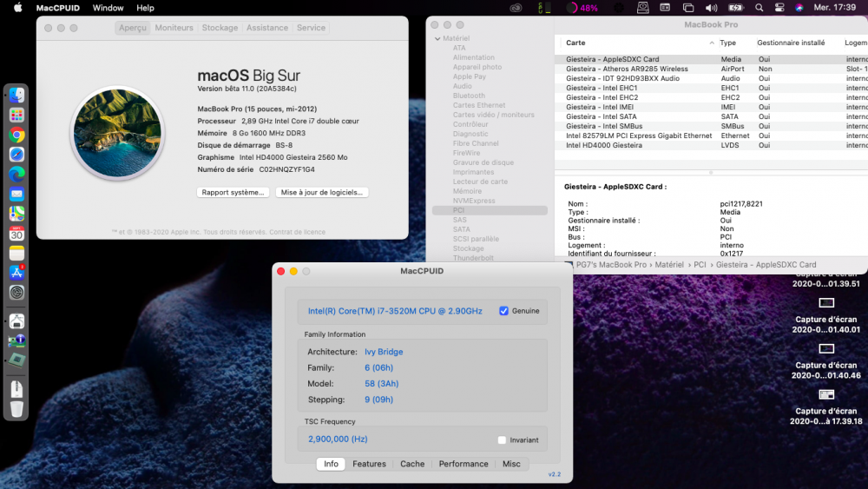Click the CPU monitor menu bar icon
The image size is (868, 489).
(545, 8)
